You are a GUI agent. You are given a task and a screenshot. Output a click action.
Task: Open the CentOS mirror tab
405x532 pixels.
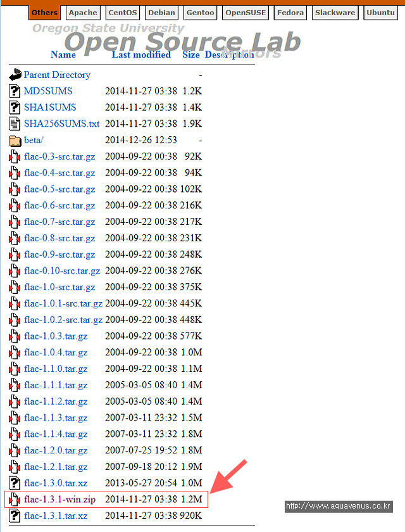123,13
